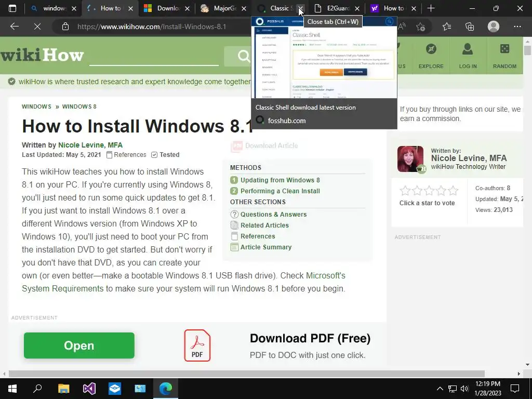Launch Visual Studio from taskbar
Viewport: 532px width, 399px height.
(x=89, y=389)
